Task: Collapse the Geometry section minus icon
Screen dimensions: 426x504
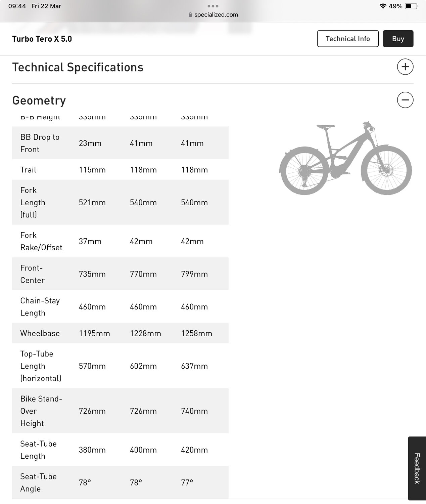Action: tap(405, 100)
